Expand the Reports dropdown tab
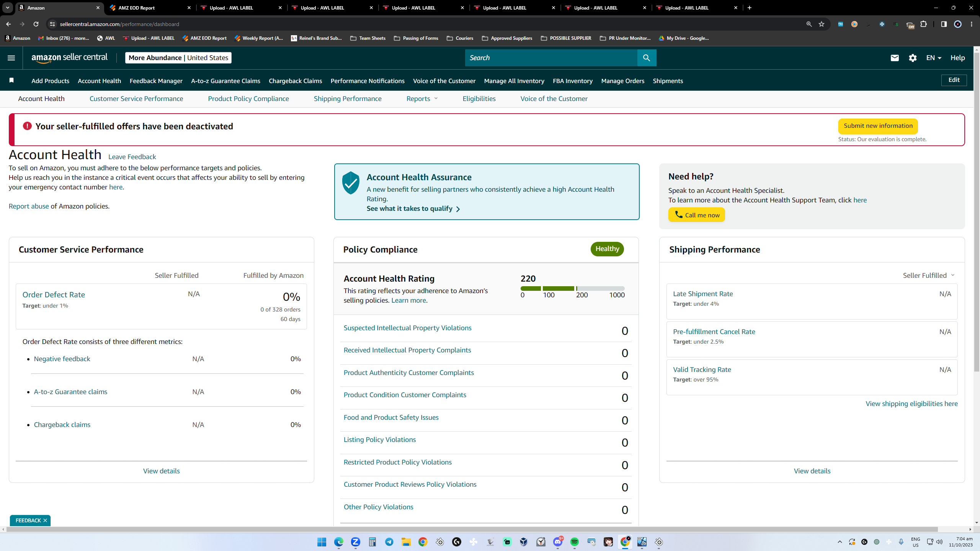Screen dimensions: 980x551 click(x=422, y=99)
